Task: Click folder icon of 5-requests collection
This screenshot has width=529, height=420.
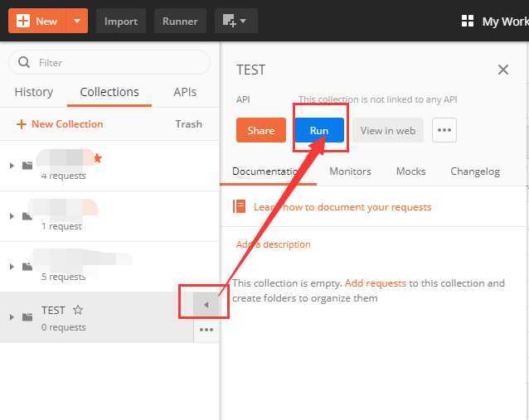Action: (x=27, y=267)
